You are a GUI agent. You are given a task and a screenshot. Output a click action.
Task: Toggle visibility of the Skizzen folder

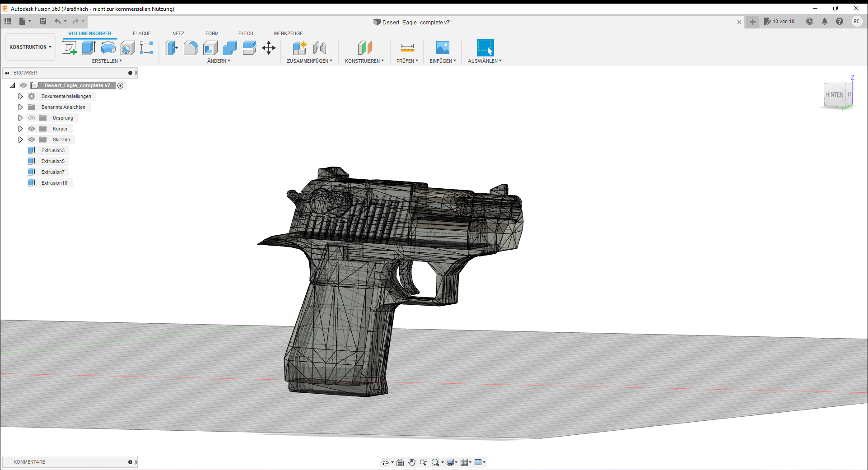(x=31, y=140)
